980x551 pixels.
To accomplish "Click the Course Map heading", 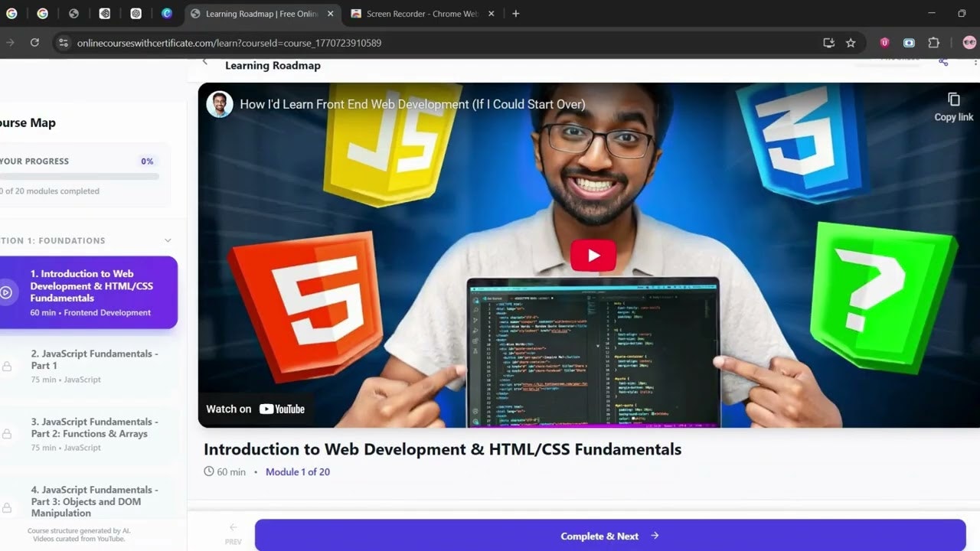I will coord(28,122).
